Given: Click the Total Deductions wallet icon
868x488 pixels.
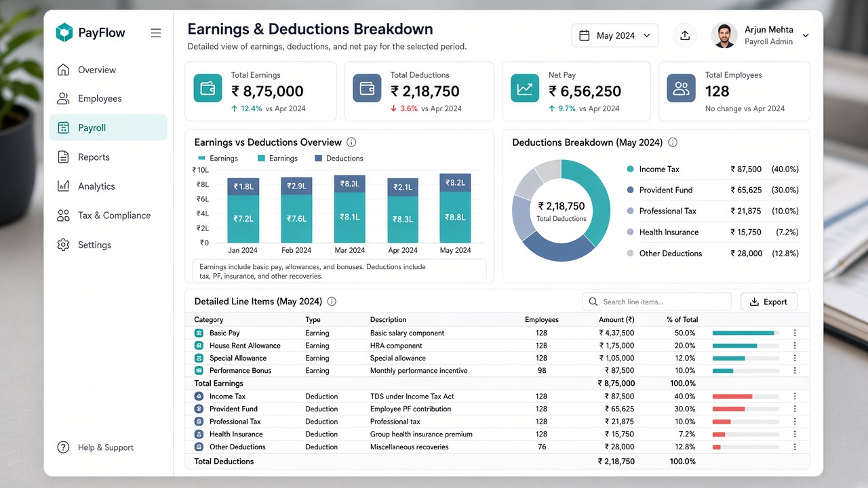Looking at the screenshot, I should coord(367,88).
